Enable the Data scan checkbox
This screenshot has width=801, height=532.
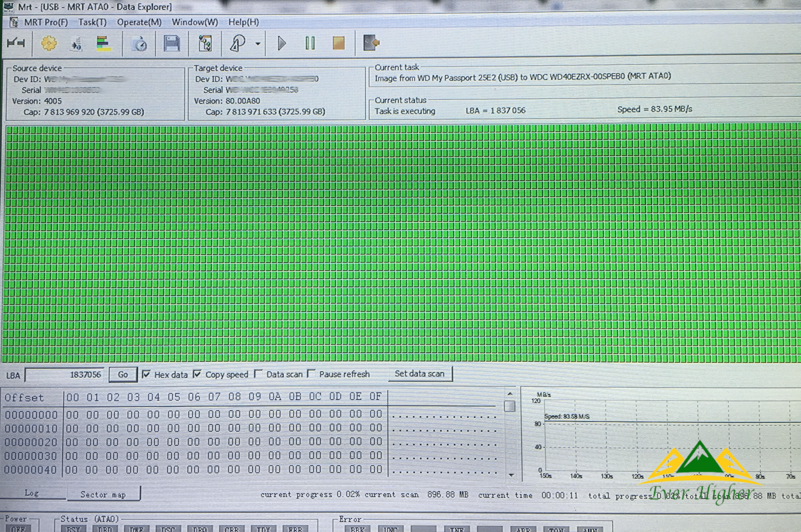(x=258, y=374)
